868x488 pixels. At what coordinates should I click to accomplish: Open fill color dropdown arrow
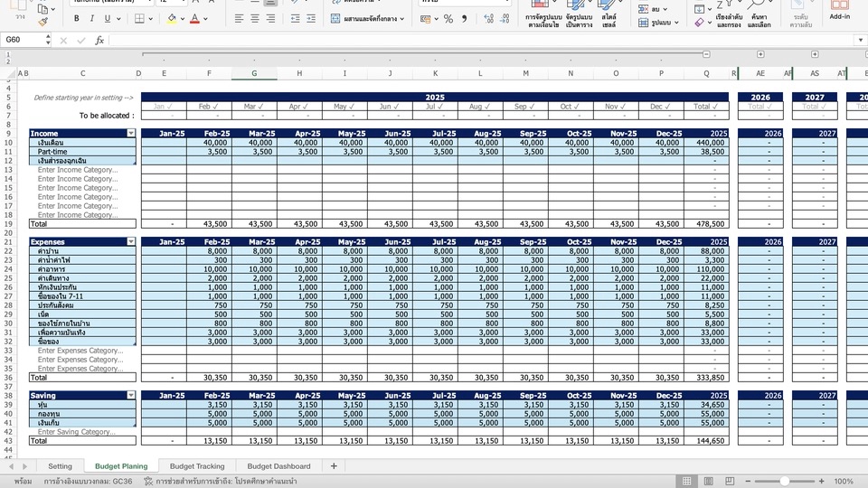tap(183, 19)
